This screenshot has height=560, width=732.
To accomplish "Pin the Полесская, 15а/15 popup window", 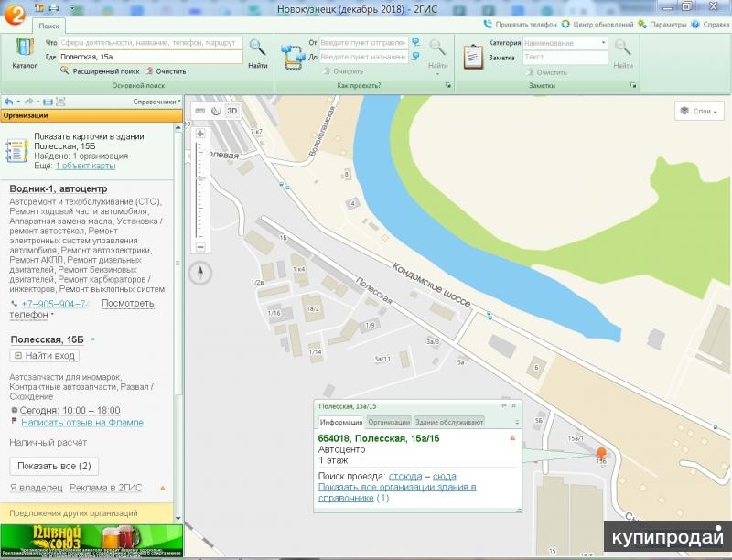I will point(503,406).
